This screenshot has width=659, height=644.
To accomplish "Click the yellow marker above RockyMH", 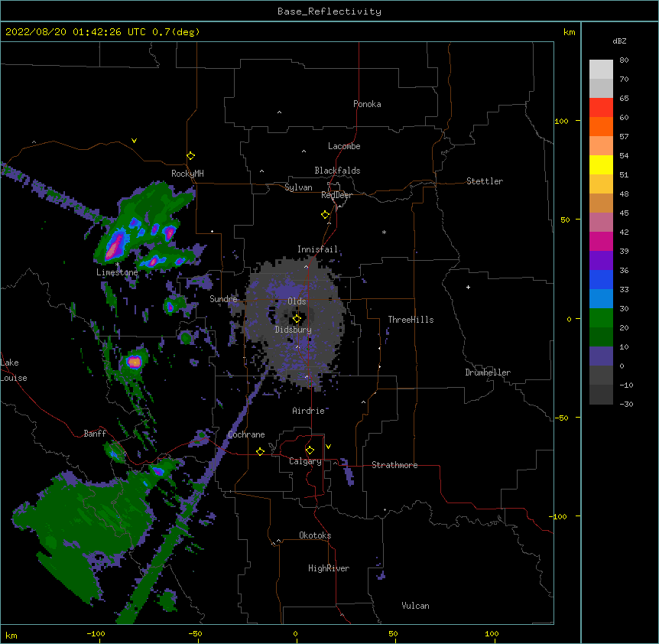I will [191, 156].
